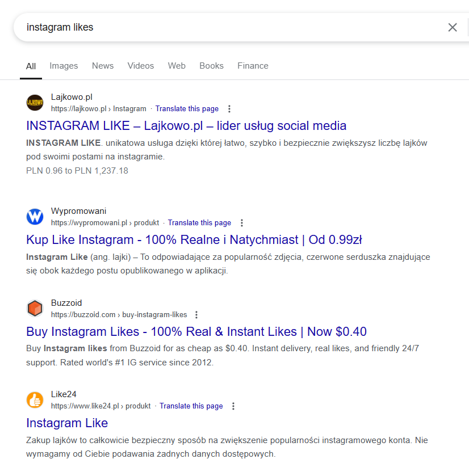Click the search field containing instagram likes
The width and height of the screenshot is (469, 476).
(227, 27)
